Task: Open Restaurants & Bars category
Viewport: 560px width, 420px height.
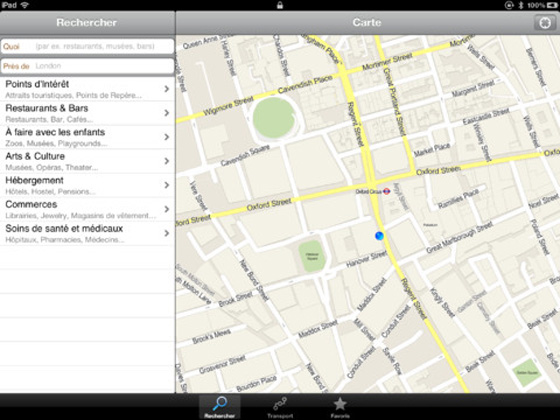Action: click(88, 113)
